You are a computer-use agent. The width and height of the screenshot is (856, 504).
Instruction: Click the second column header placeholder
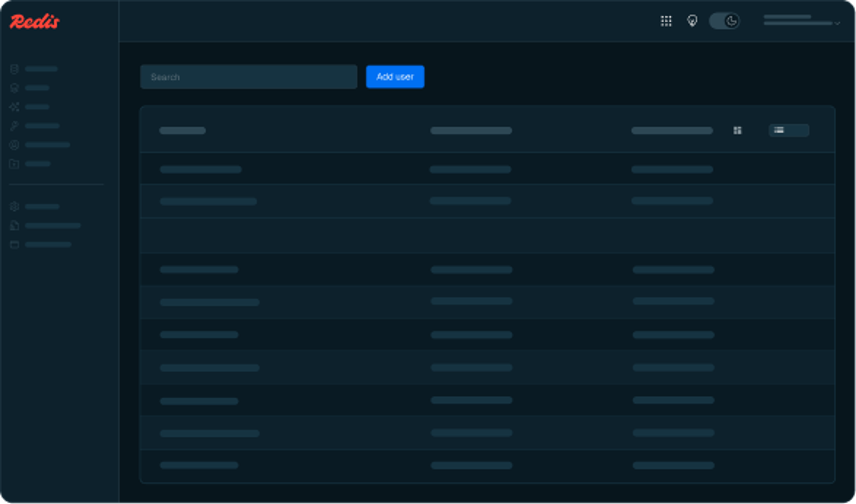[x=471, y=131]
